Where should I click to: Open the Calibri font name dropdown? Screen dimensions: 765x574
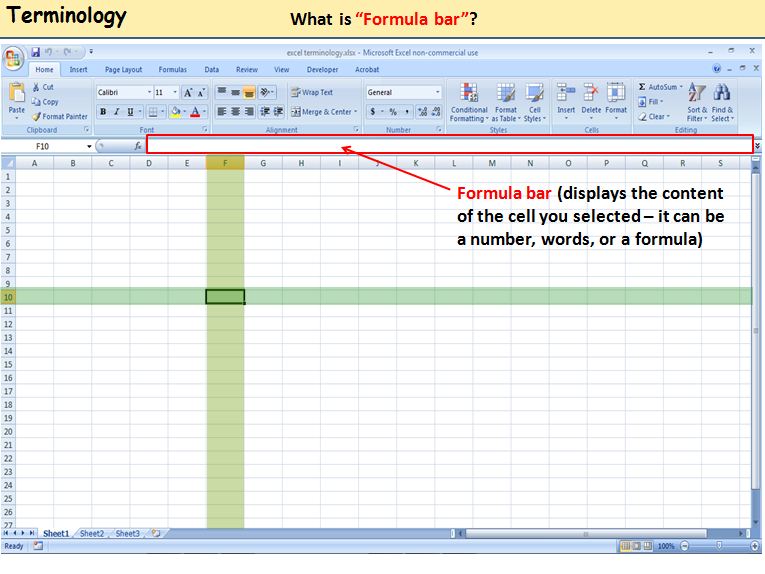150,93
